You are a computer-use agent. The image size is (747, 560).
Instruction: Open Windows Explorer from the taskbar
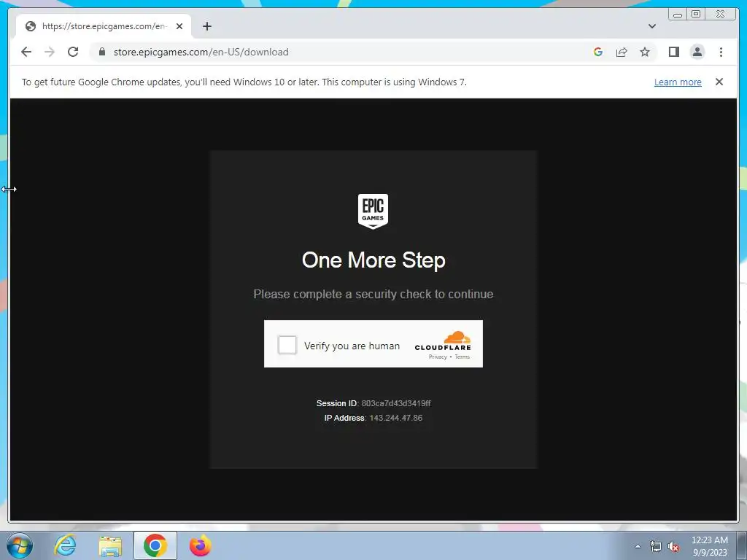click(111, 545)
